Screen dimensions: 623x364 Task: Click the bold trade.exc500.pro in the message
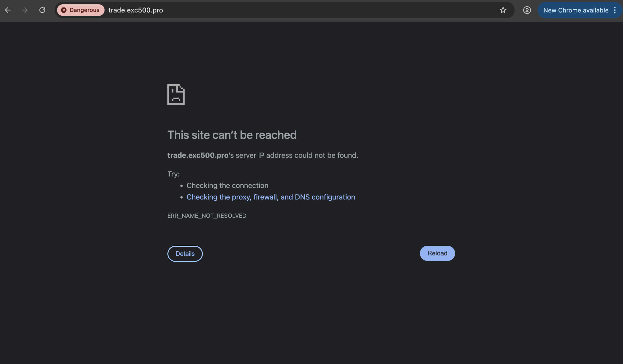198,155
